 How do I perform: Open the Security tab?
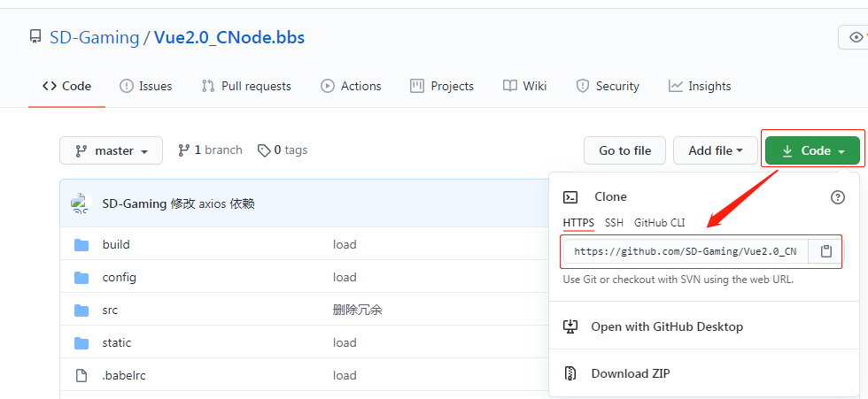[608, 86]
